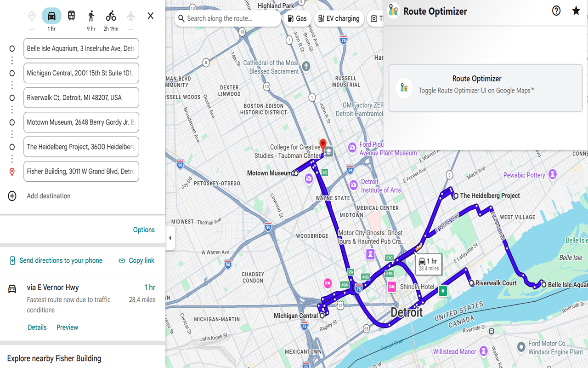Image resolution: width=588 pixels, height=368 pixels.
Task: Select the Flights travel mode
Action: pos(131,16)
